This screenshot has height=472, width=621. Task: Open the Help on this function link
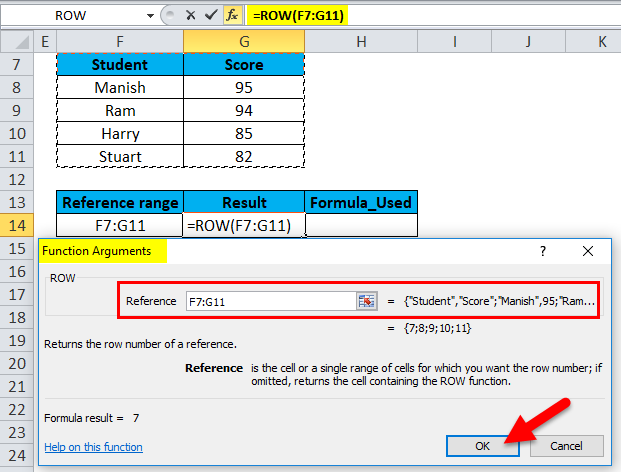(x=93, y=447)
